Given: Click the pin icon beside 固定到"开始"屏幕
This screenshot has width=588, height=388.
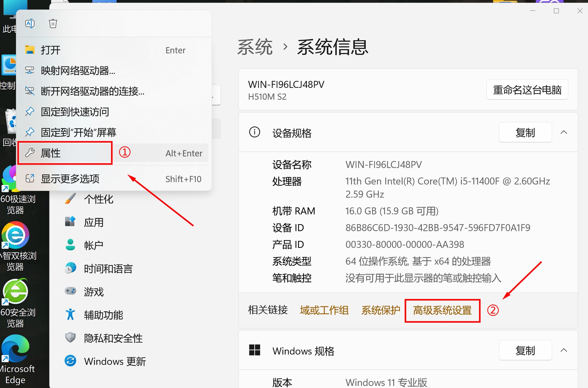Looking at the screenshot, I should point(30,132).
